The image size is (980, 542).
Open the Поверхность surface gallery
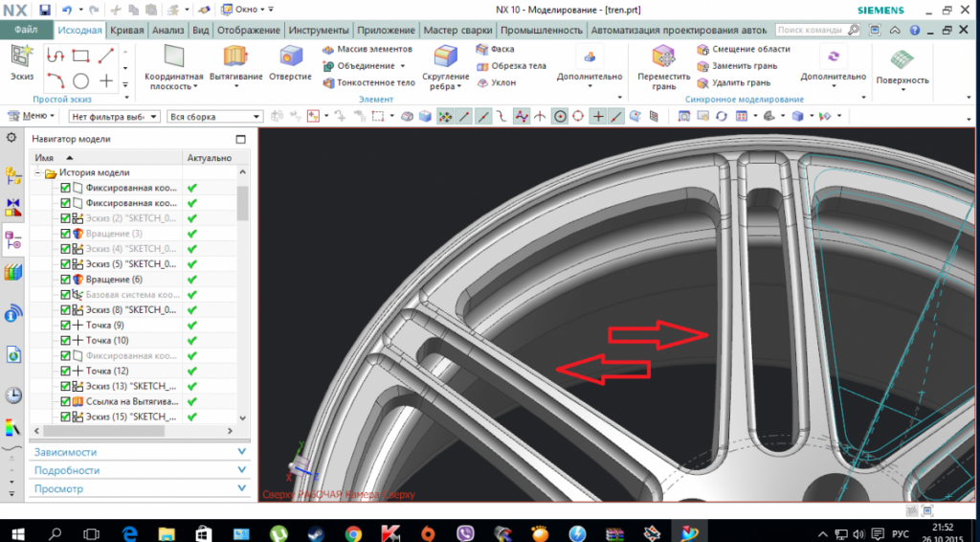pyautogui.click(x=902, y=69)
